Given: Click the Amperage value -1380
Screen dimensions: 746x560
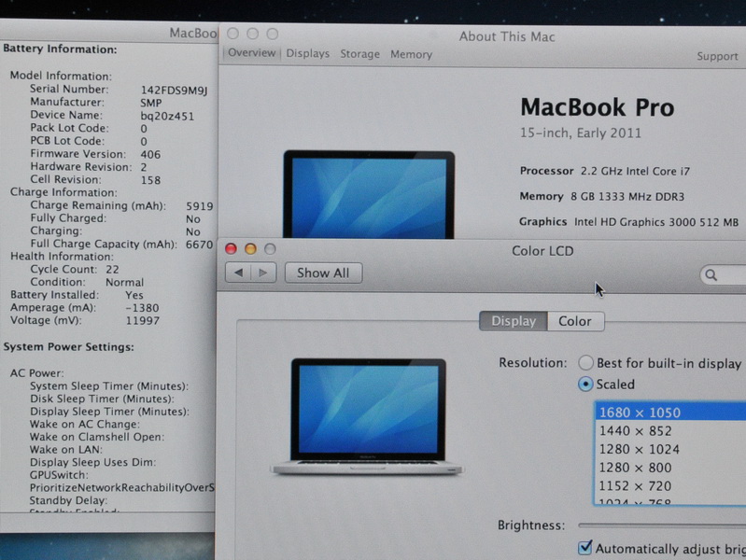Looking at the screenshot, I should click(x=142, y=308).
